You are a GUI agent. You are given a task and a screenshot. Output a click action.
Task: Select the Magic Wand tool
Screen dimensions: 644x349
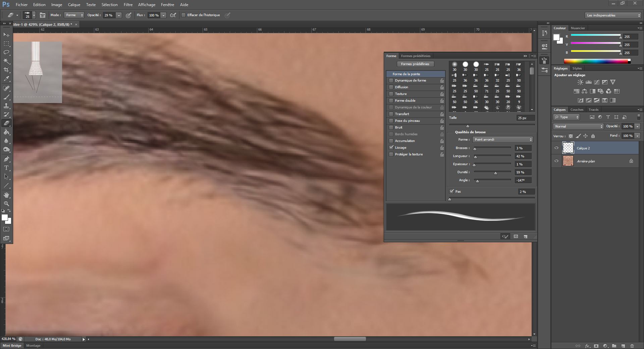[6, 61]
